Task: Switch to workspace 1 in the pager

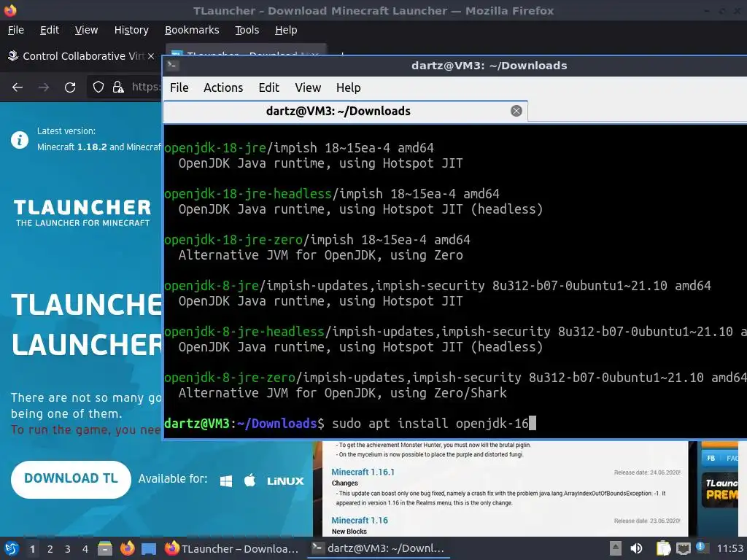Action: coord(32,549)
